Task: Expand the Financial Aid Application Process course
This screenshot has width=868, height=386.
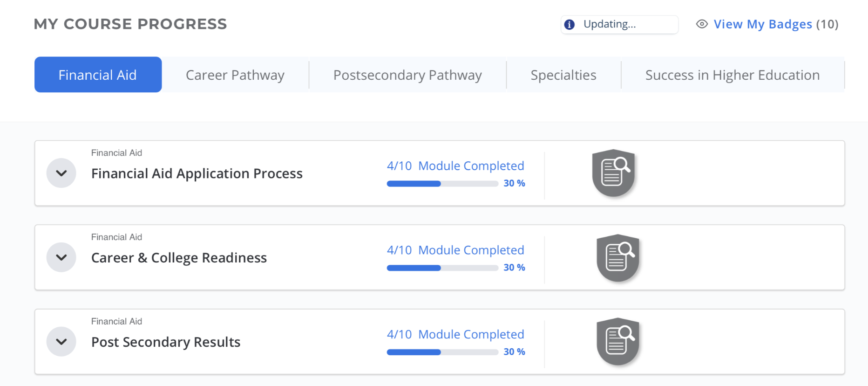Action: (x=61, y=173)
